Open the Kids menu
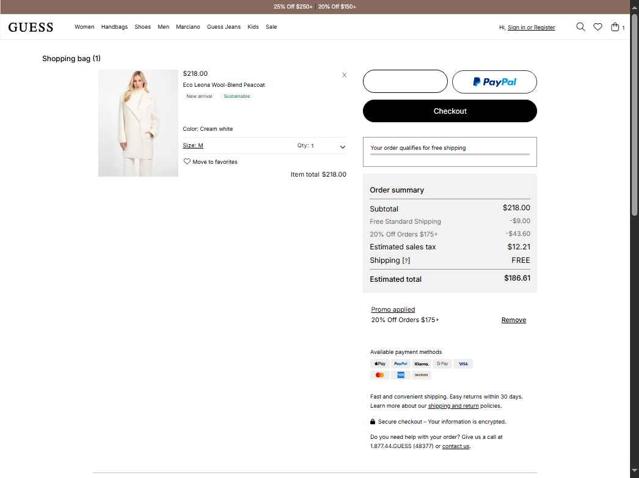This screenshot has height=478, width=639. tap(253, 27)
